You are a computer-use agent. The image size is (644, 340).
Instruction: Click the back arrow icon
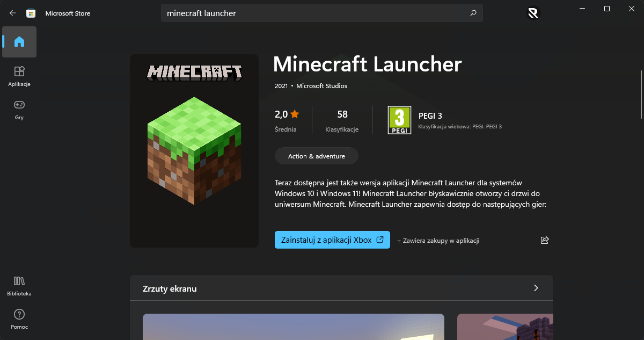point(13,13)
